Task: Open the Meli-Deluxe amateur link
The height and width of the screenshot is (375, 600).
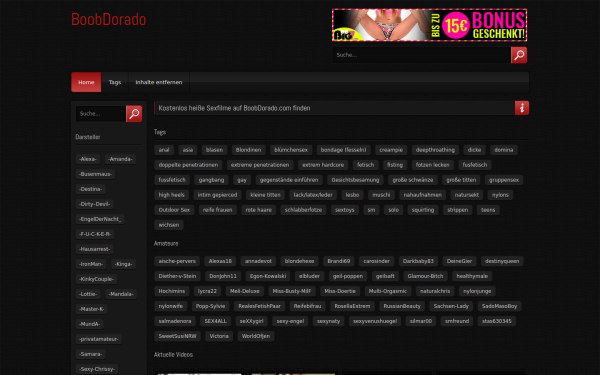Action: [245, 291]
